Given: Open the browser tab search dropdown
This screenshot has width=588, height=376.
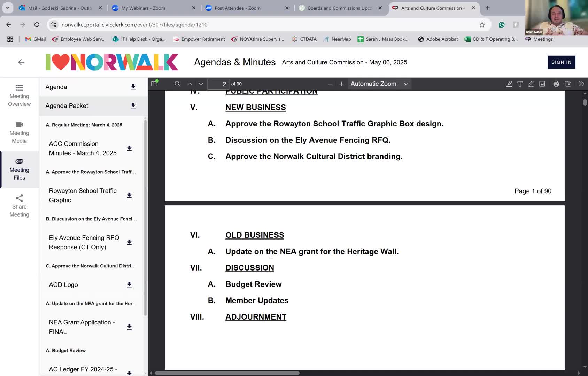Looking at the screenshot, I should click(x=8, y=8).
